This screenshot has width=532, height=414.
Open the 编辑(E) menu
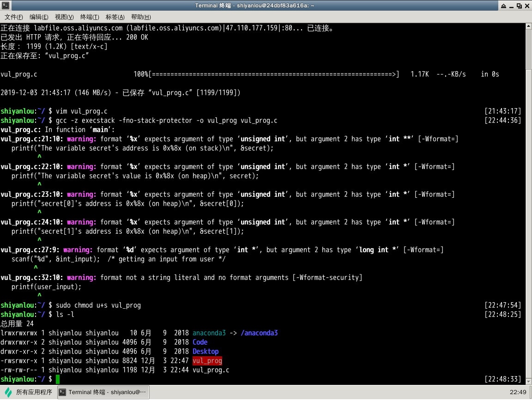[x=39, y=17]
